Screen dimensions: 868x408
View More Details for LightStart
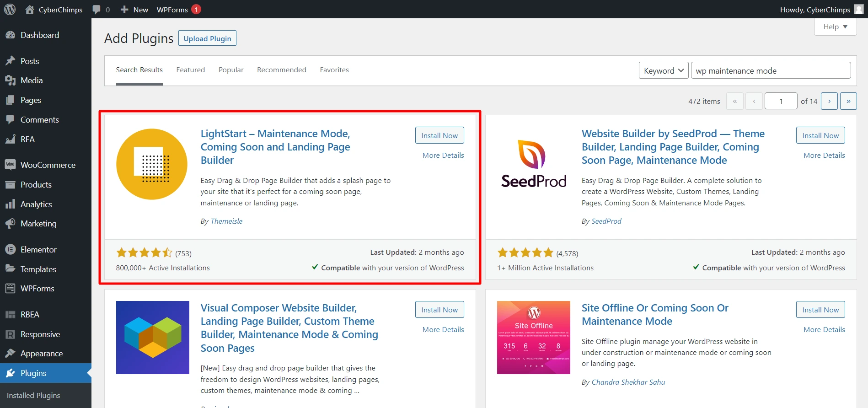443,156
